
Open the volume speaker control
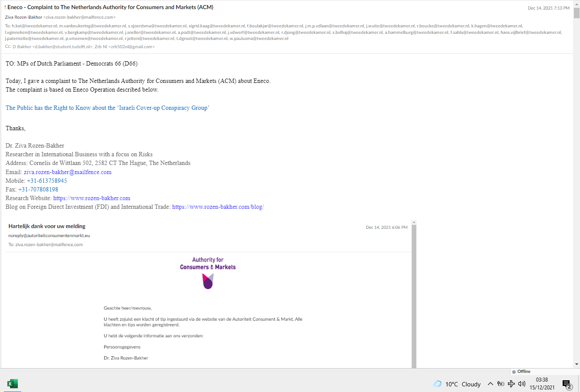(522, 384)
